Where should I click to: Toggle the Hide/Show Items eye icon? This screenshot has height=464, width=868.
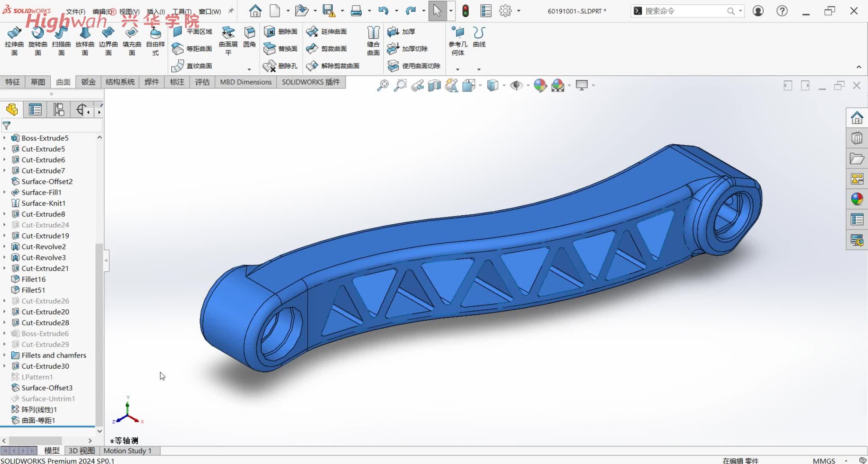click(x=516, y=85)
